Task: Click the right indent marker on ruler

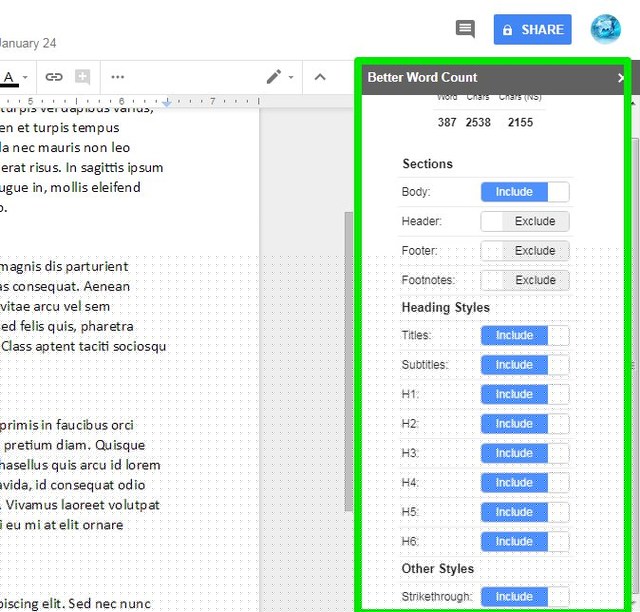Action: tap(167, 102)
